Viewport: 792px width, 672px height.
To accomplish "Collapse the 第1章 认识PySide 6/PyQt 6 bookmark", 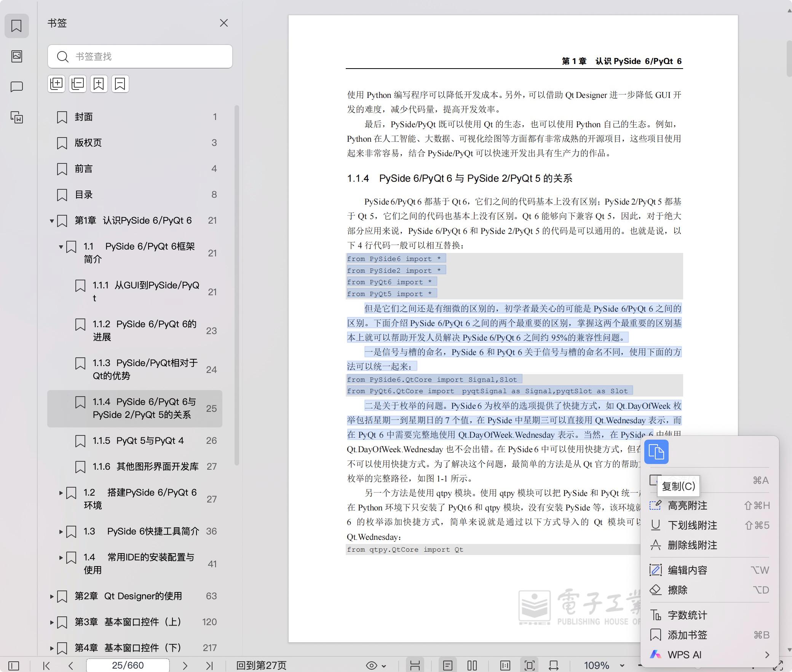I will [x=51, y=221].
